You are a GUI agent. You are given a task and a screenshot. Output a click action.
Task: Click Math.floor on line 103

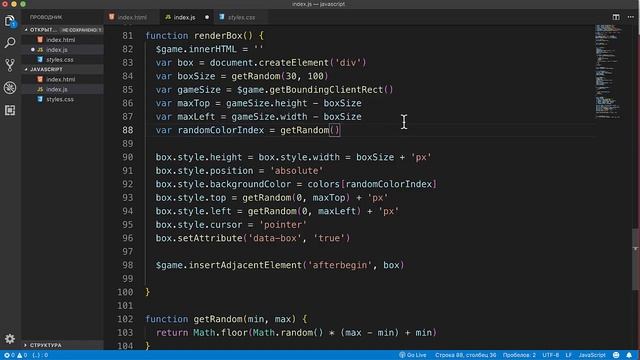point(220,333)
